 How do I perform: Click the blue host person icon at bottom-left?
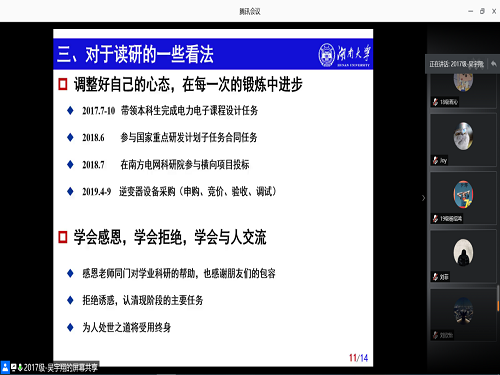[5, 367]
